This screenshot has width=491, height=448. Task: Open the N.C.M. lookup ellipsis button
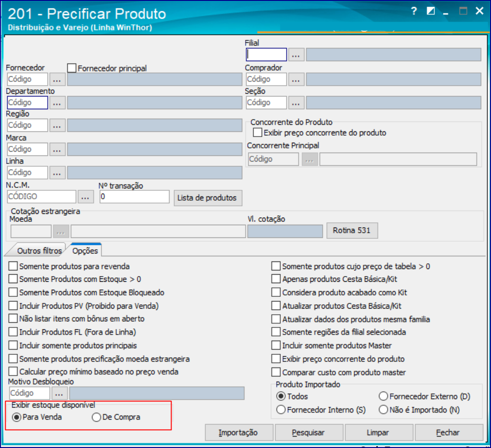click(85, 197)
